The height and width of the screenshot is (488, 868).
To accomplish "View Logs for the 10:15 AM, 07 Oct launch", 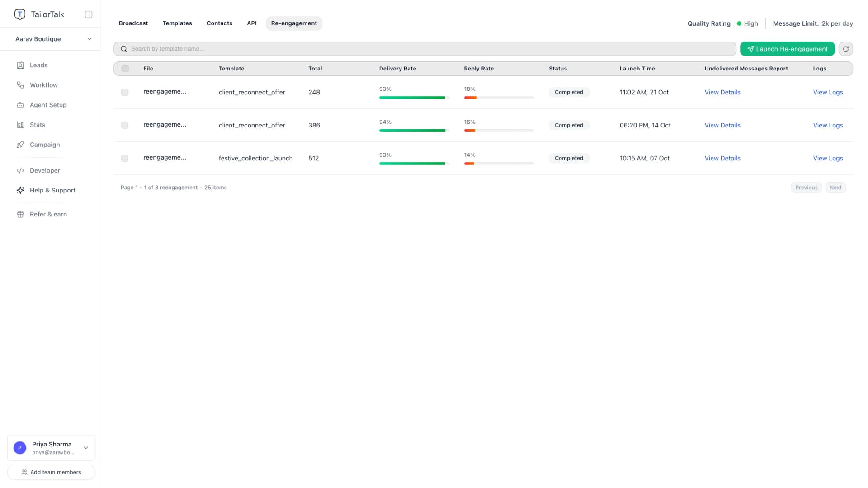I will 828,158.
